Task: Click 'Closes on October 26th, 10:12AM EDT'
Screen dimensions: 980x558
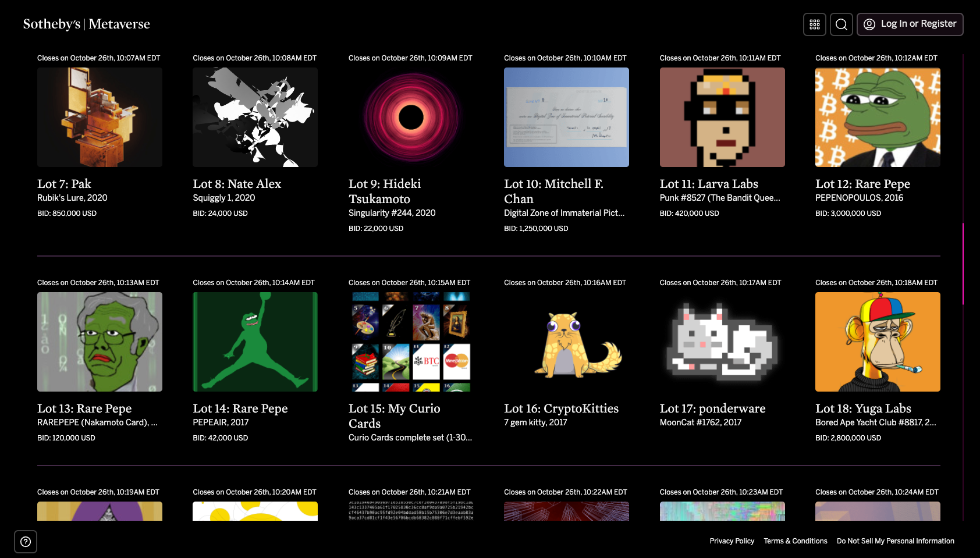Action: (x=876, y=58)
